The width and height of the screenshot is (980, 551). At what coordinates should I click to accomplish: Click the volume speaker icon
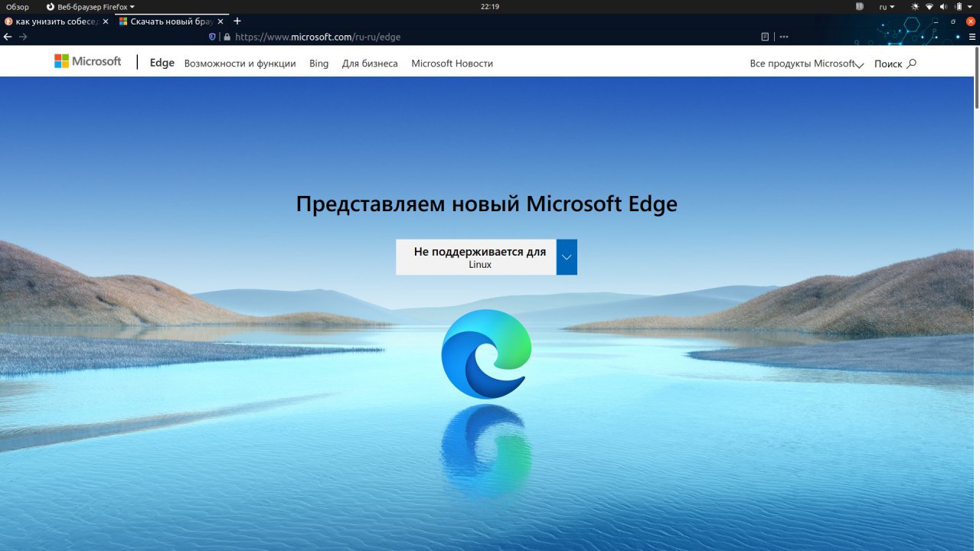point(944,6)
